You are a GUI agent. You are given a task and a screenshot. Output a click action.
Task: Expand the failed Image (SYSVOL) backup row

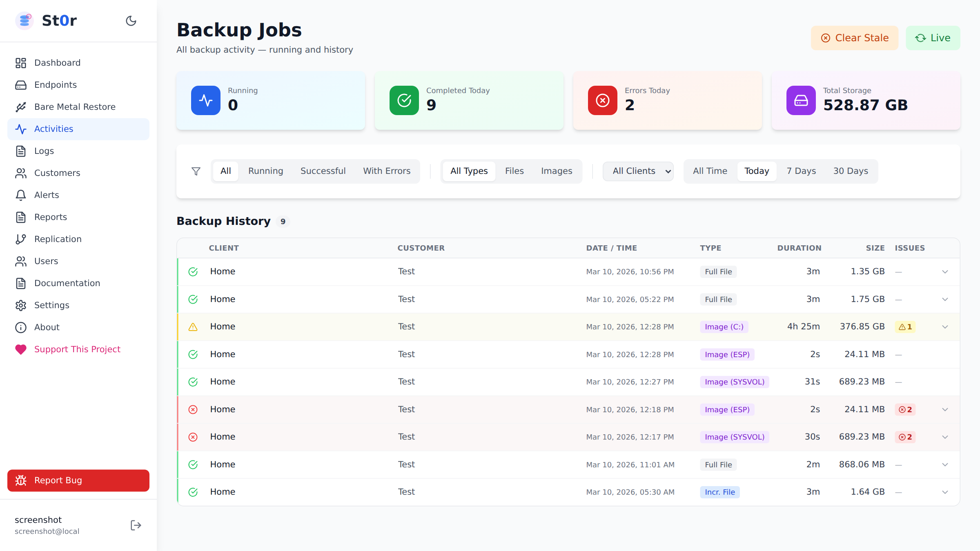[x=945, y=437]
